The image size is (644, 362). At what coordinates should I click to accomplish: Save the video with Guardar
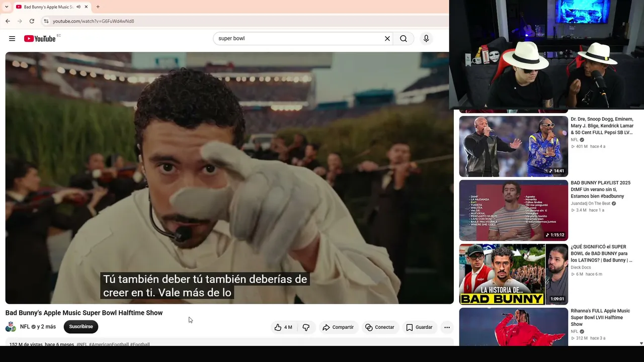coord(419,327)
